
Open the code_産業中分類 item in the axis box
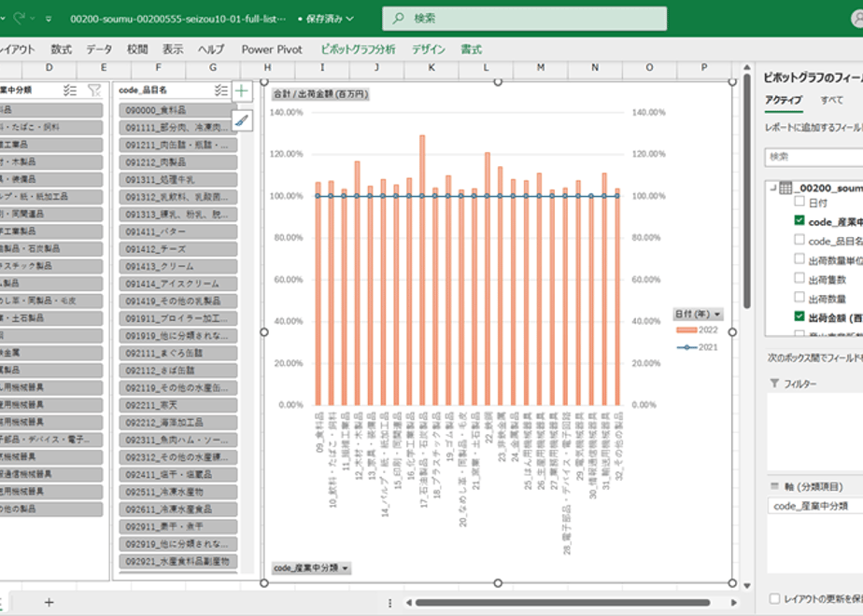[815, 506]
